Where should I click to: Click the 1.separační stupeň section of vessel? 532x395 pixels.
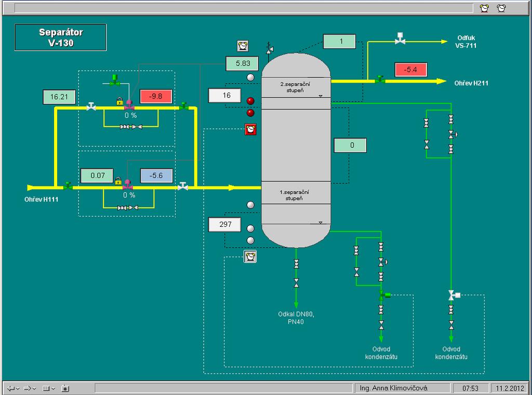coord(296,193)
